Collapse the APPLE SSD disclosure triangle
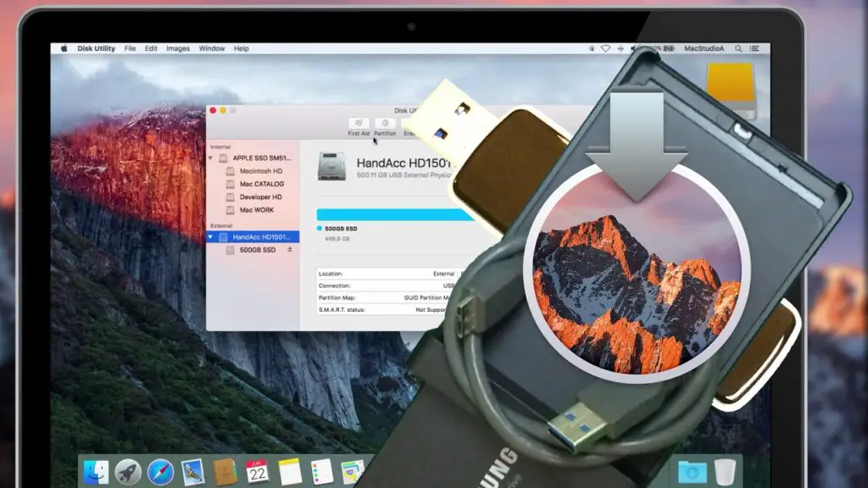 (211, 158)
